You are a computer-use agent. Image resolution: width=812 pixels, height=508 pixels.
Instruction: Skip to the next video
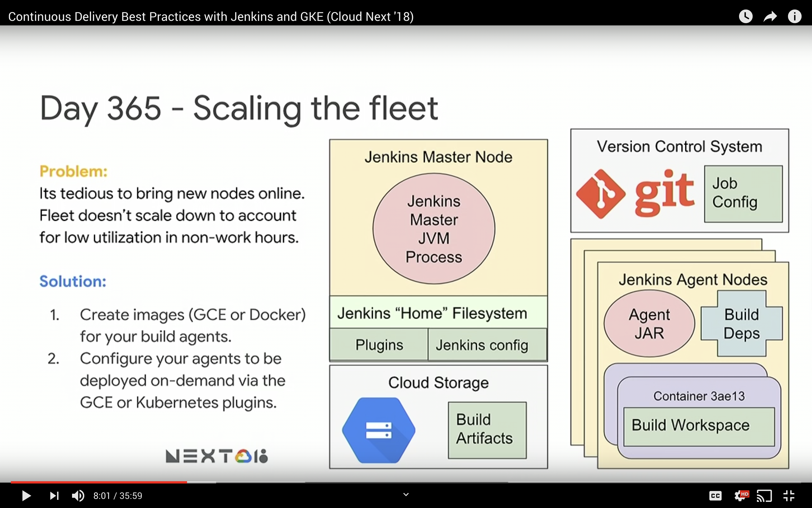point(54,496)
